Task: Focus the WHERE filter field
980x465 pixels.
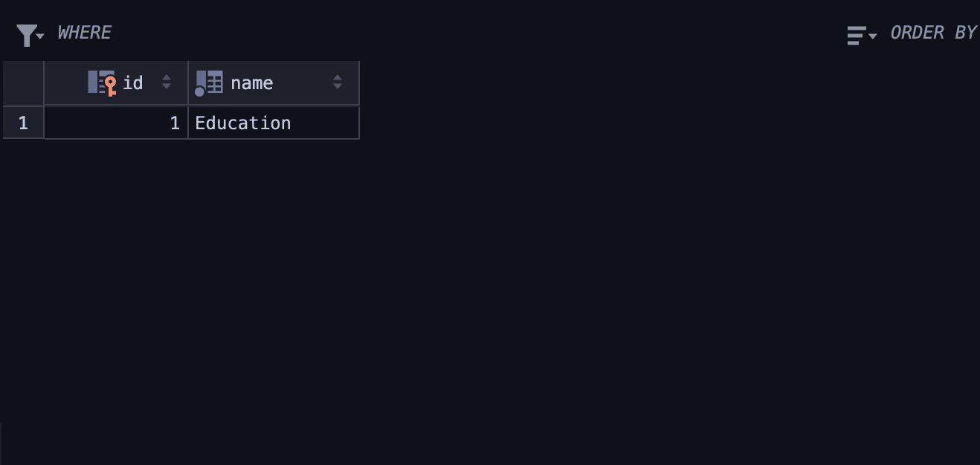Action: (84, 33)
